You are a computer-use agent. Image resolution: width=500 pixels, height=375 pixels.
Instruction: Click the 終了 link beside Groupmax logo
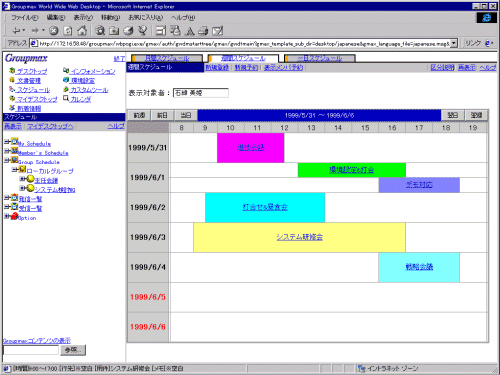tap(119, 59)
